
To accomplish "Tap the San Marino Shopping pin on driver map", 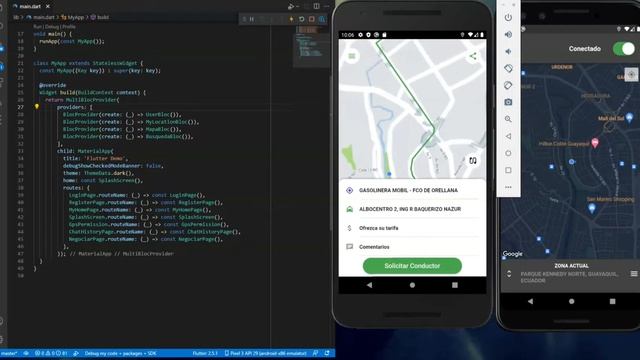I will pyautogui.click(x=592, y=209).
